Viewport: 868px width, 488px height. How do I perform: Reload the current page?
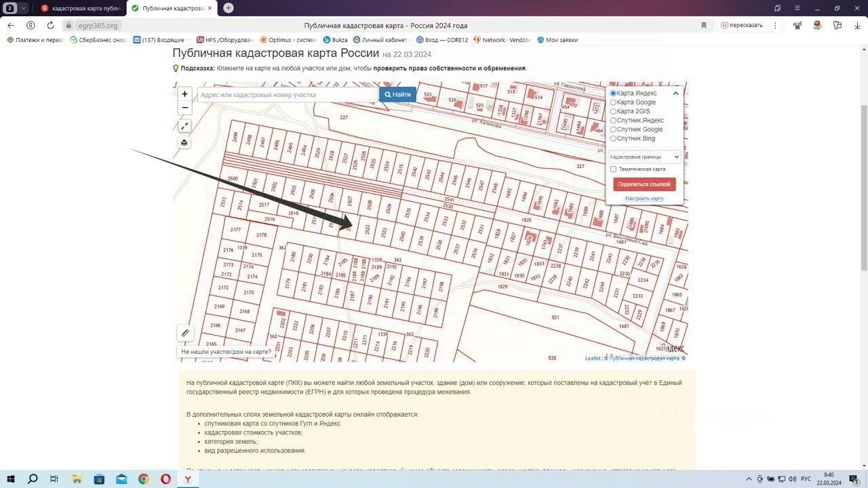50,25
